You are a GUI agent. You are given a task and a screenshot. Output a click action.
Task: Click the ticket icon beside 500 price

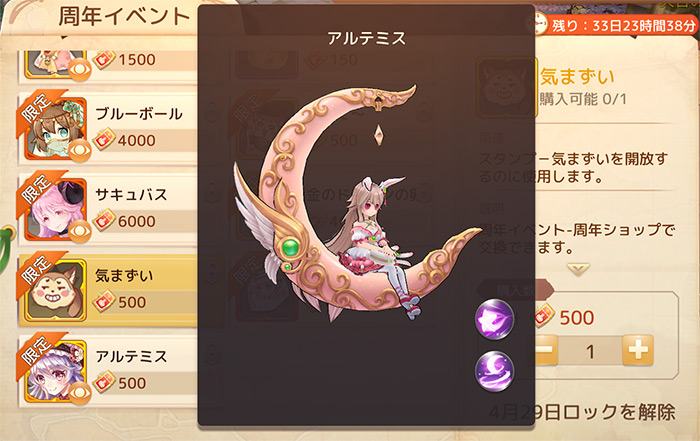coord(545,316)
